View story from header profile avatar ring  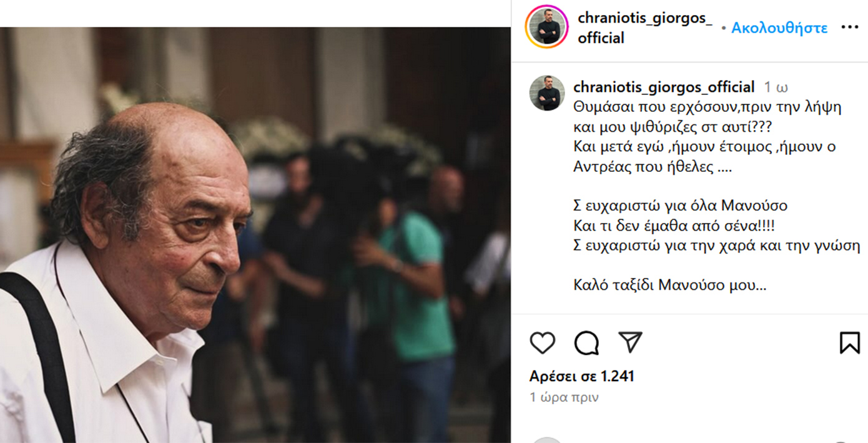tap(546, 27)
